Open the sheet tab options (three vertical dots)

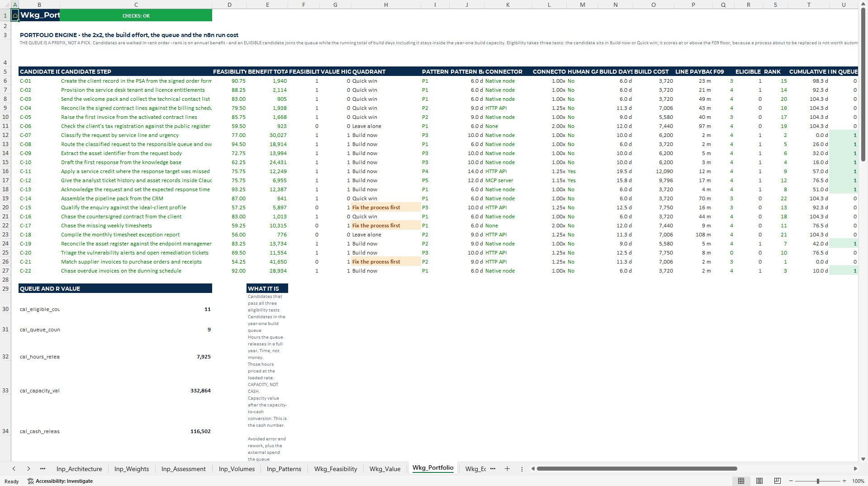[x=522, y=469]
